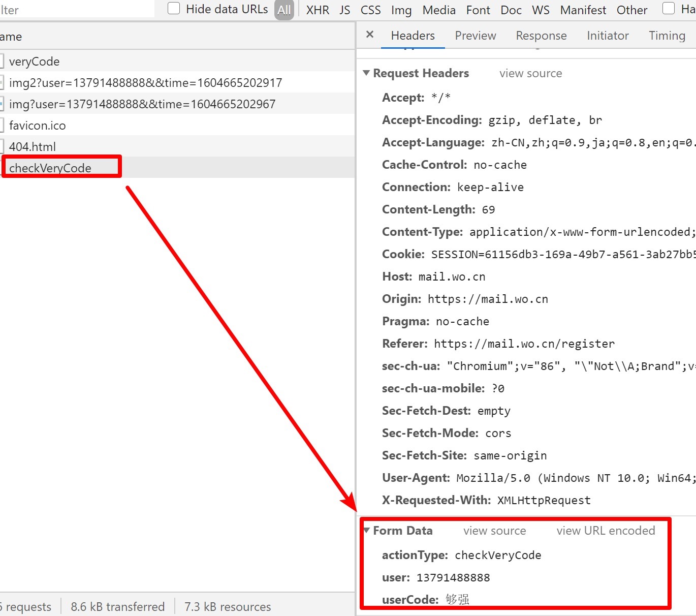Click the Content-Type header value

(x=583, y=232)
